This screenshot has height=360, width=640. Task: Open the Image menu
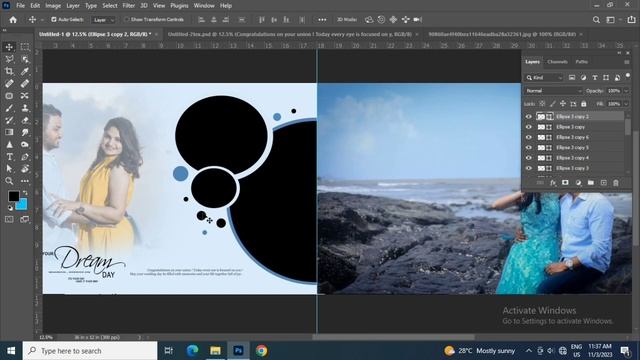[53, 6]
